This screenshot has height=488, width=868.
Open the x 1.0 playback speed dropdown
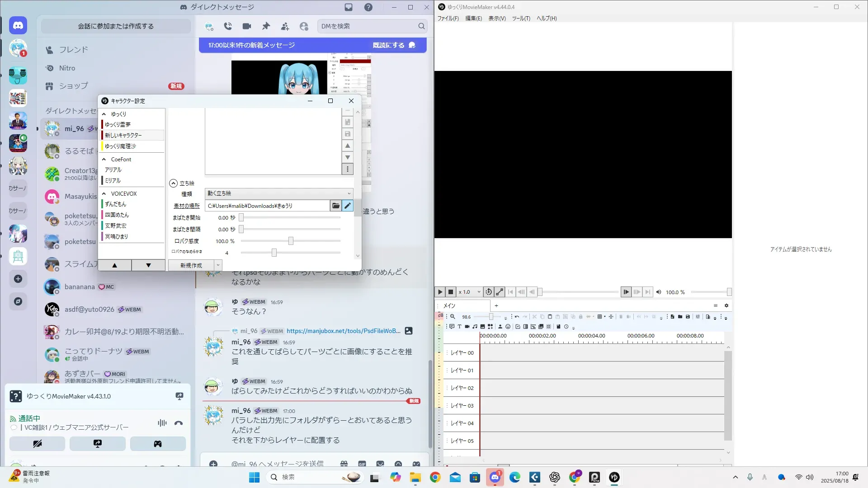pyautogui.click(x=470, y=292)
